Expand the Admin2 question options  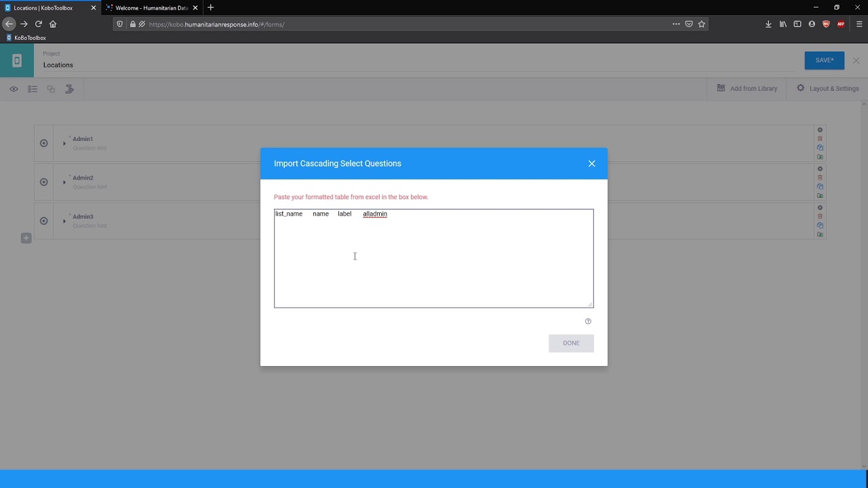(x=64, y=182)
